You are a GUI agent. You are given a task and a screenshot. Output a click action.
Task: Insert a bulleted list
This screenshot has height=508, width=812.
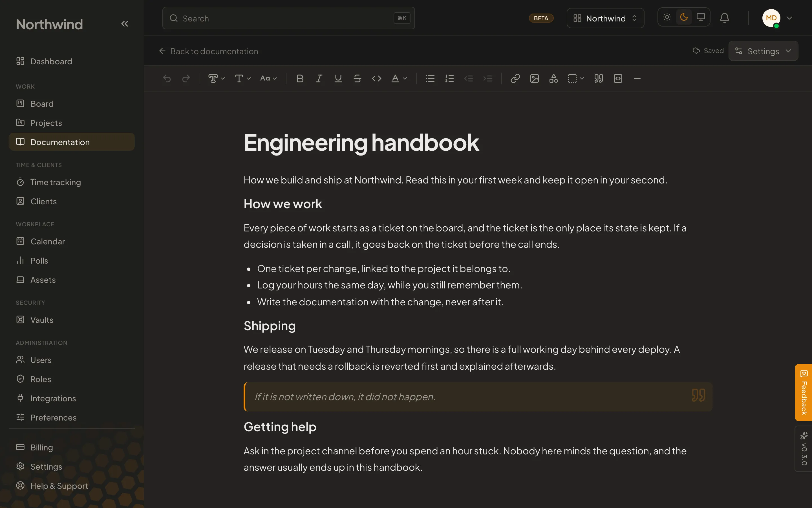coord(430,79)
